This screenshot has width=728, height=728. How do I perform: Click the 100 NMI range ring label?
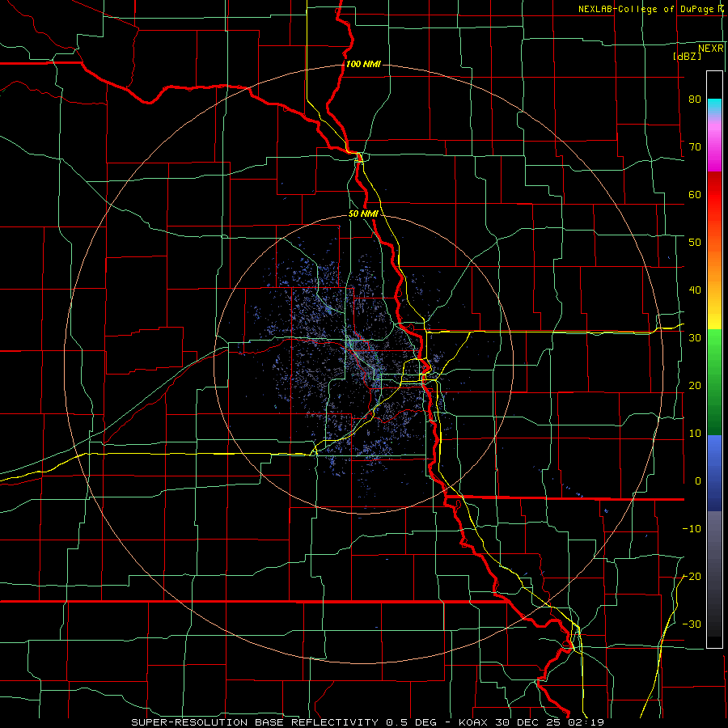[x=363, y=64]
